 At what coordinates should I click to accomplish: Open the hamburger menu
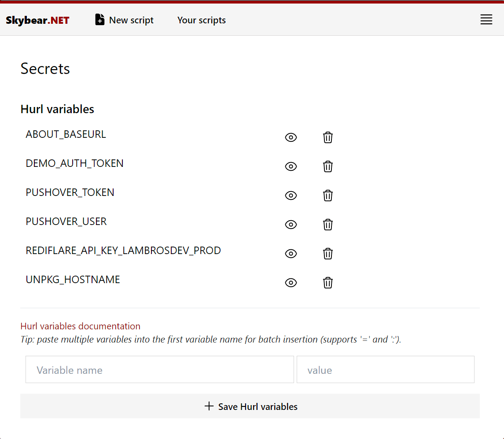486,20
